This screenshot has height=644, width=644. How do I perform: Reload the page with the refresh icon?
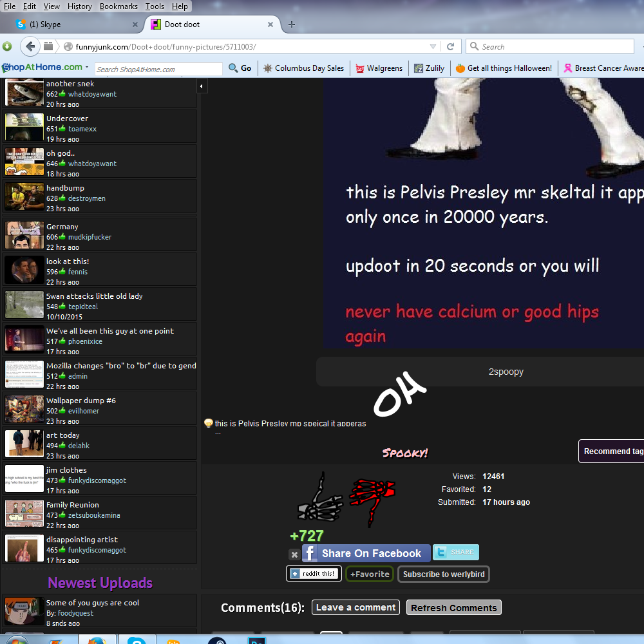coord(451,46)
